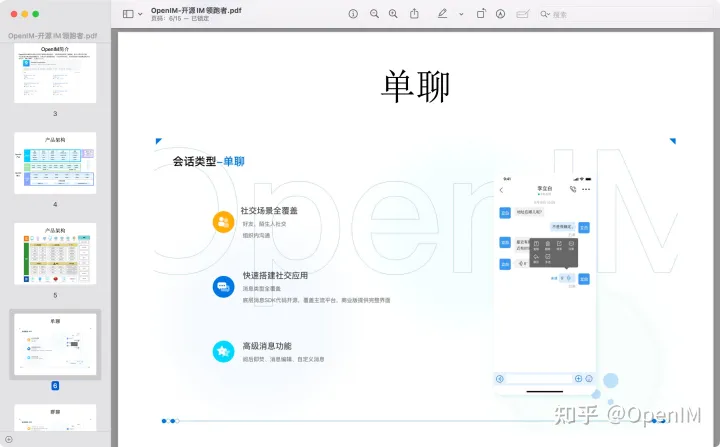Viewport: 720px width, 447px height.
Task: Open page 5 colorful architecture thumbnail
Action: click(55, 254)
